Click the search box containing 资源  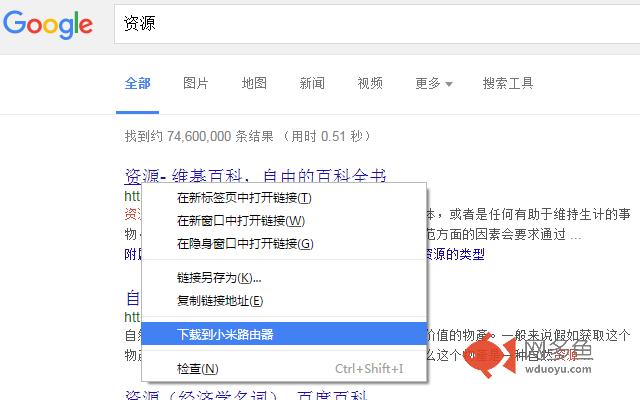[x=377, y=24]
